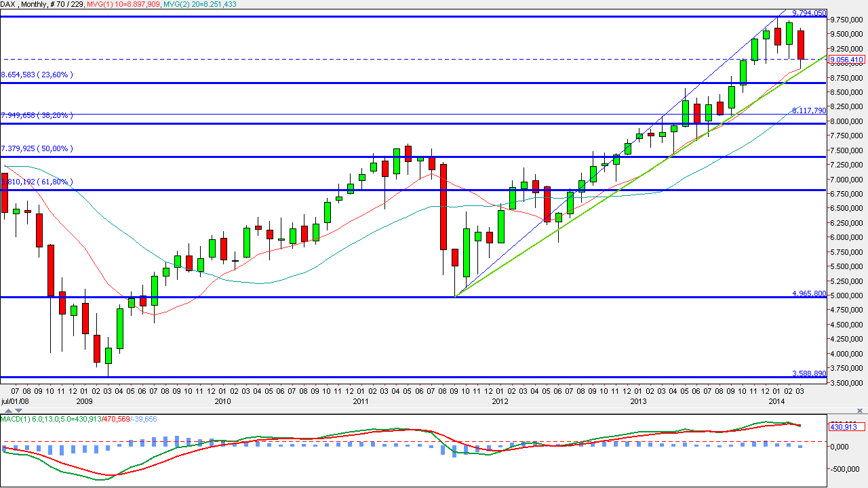Click the 8.654,583 ( 23,60% ) Fibonacci label
Screen dimensions: 868x488
[37, 75]
